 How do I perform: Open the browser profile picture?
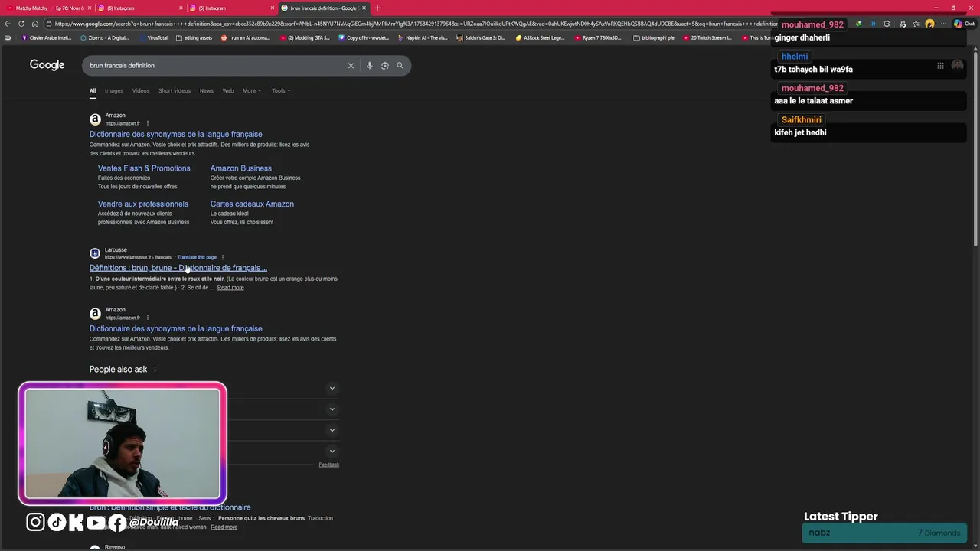(x=929, y=24)
